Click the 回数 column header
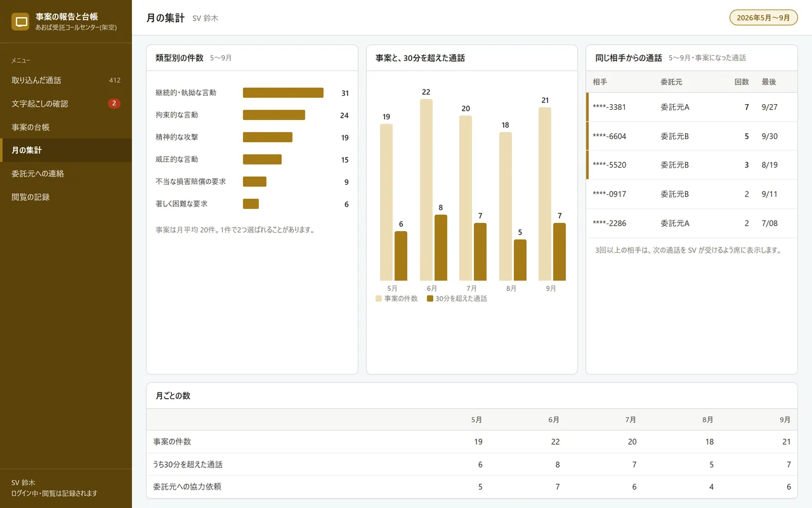Image resolution: width=812 pixels, height=508 pixels. click(x=742, y=82)
